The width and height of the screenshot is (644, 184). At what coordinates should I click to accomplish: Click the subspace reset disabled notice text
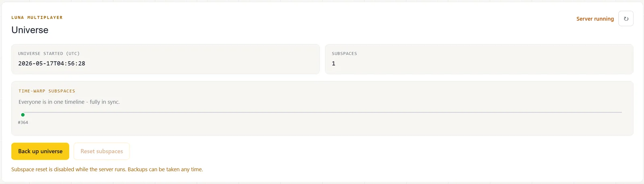click(x=107, y=170)
